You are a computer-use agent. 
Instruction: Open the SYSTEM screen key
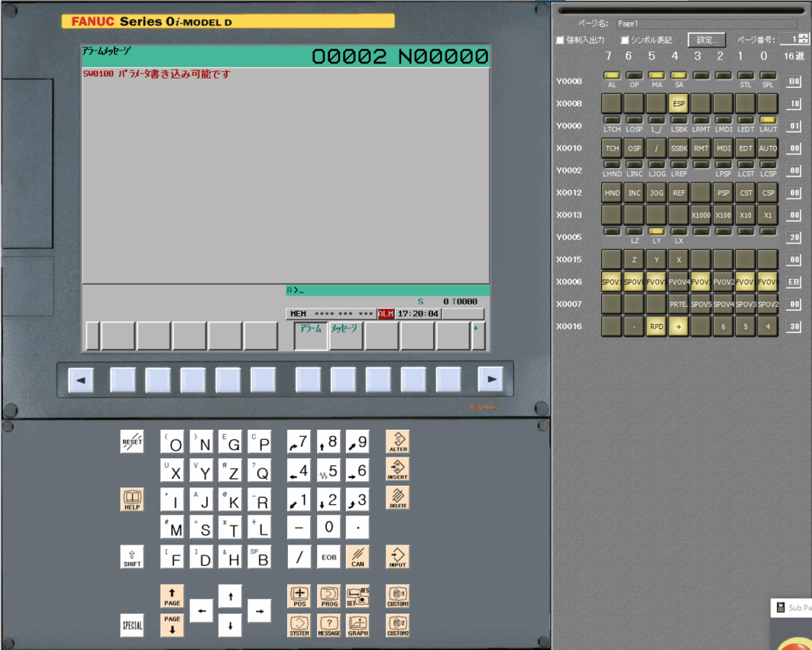[x=299, y=625]
